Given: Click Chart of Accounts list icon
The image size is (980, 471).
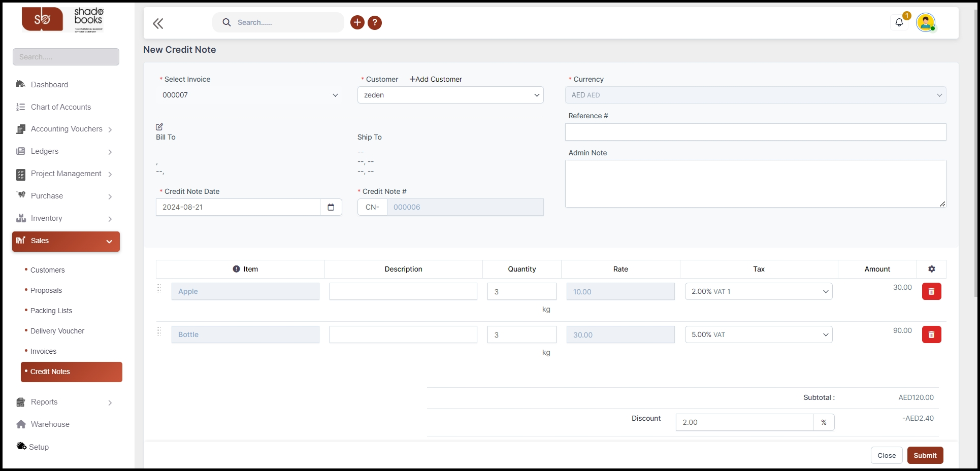Looking at the screenshot, I should point(21,107).
